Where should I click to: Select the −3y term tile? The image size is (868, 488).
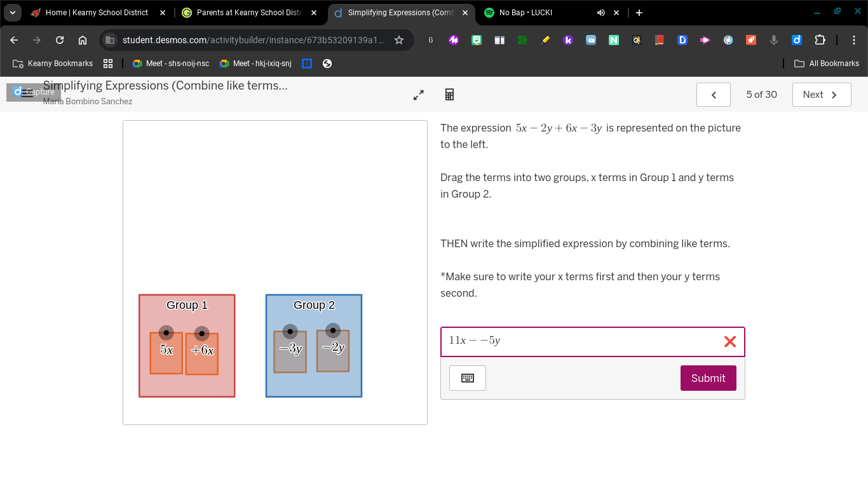tap(290, 351)
